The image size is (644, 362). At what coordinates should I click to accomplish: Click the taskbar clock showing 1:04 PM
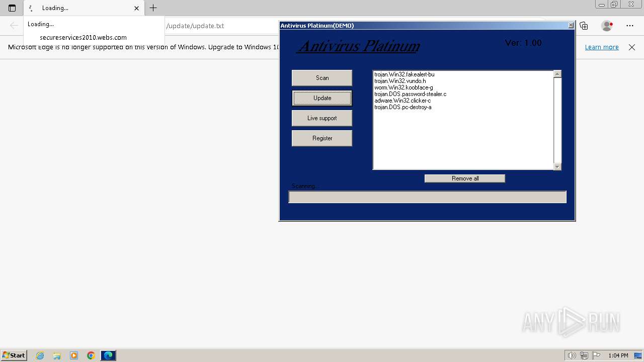tap(618, 355)
